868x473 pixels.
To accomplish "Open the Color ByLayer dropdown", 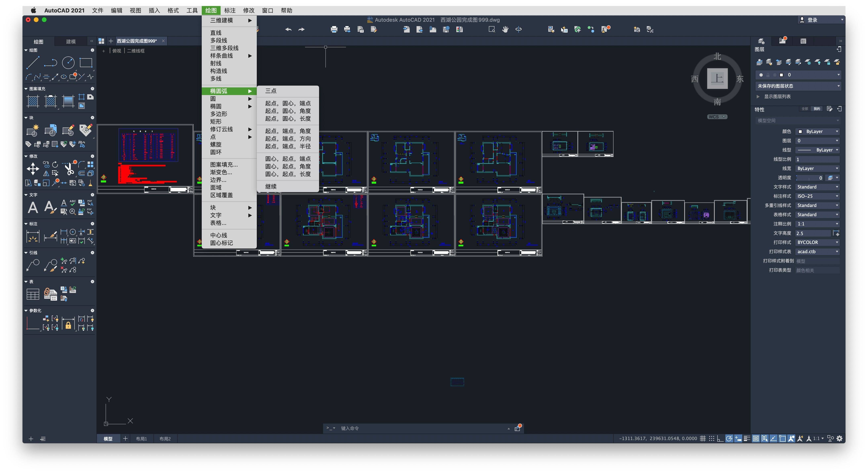I will [817, 131].
